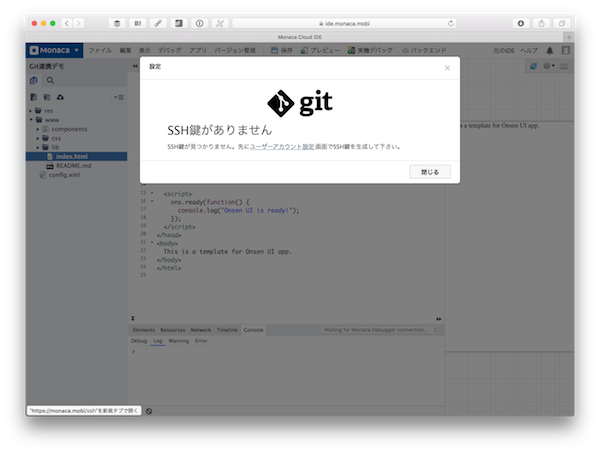The height and width of the screenshot is (453, 600).
Task: Click the project files panel icon
Action: pos(34,80)
